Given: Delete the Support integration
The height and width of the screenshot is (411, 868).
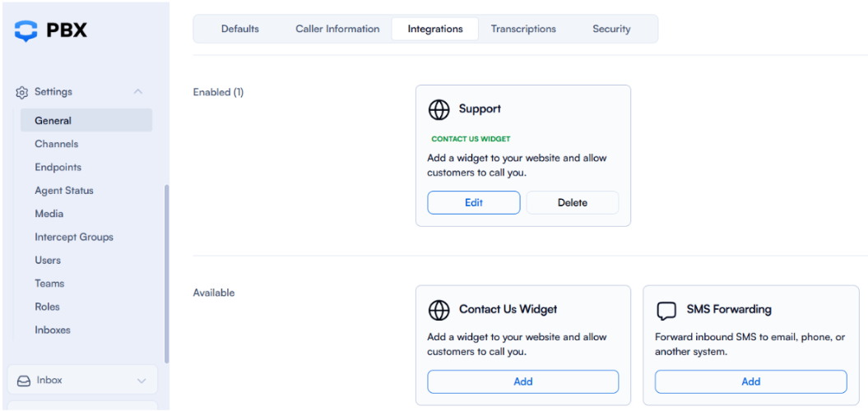Looking at the screenshot, I should pos(573,203).
